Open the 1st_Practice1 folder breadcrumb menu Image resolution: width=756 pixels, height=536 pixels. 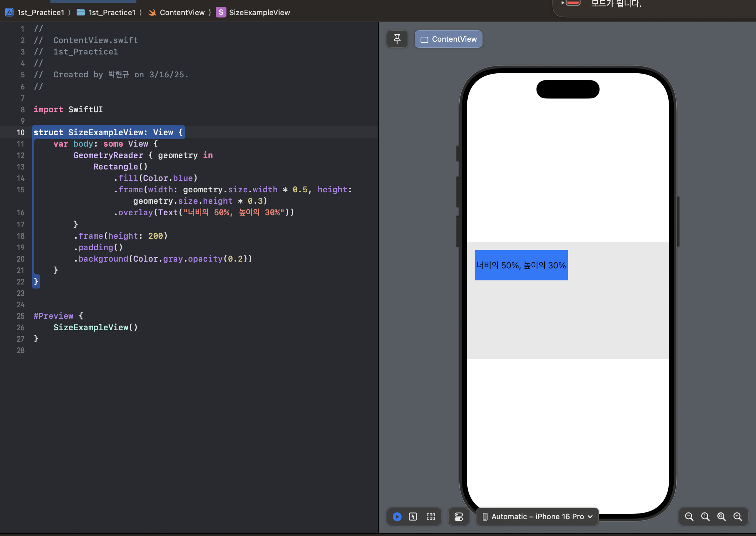(x=112, y=12)
